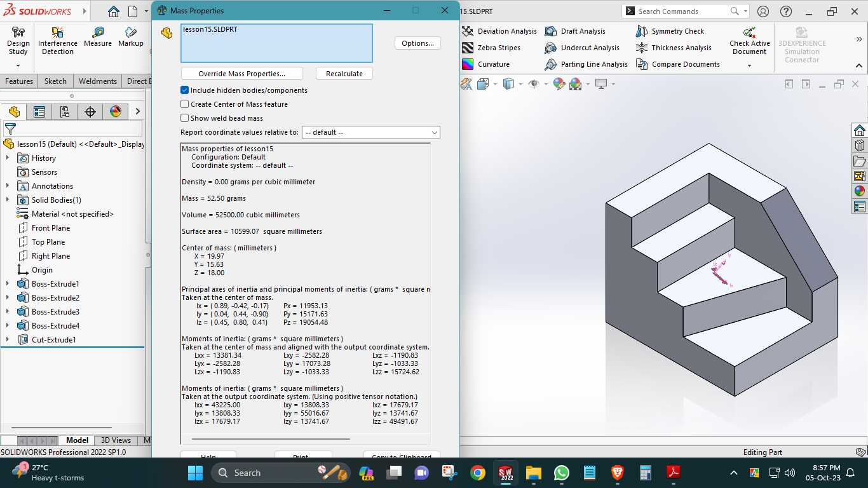Open Chrome from the taskbar
The image size is (868, 488).
coord(478,473)
